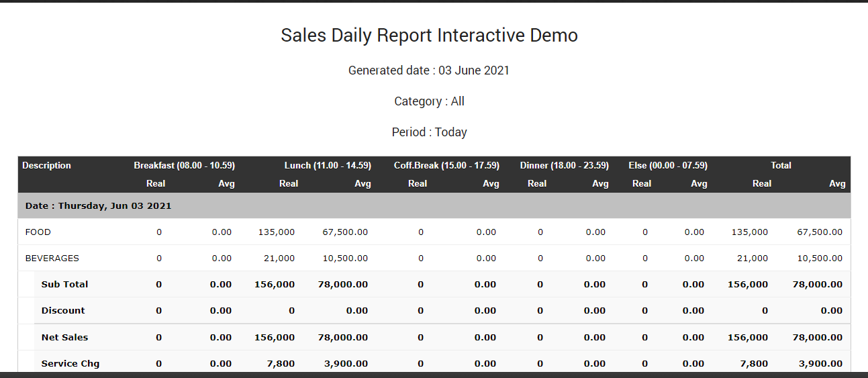Screen dimensions: 868x378
Task: Click the Total column group header
Action: 781,166
